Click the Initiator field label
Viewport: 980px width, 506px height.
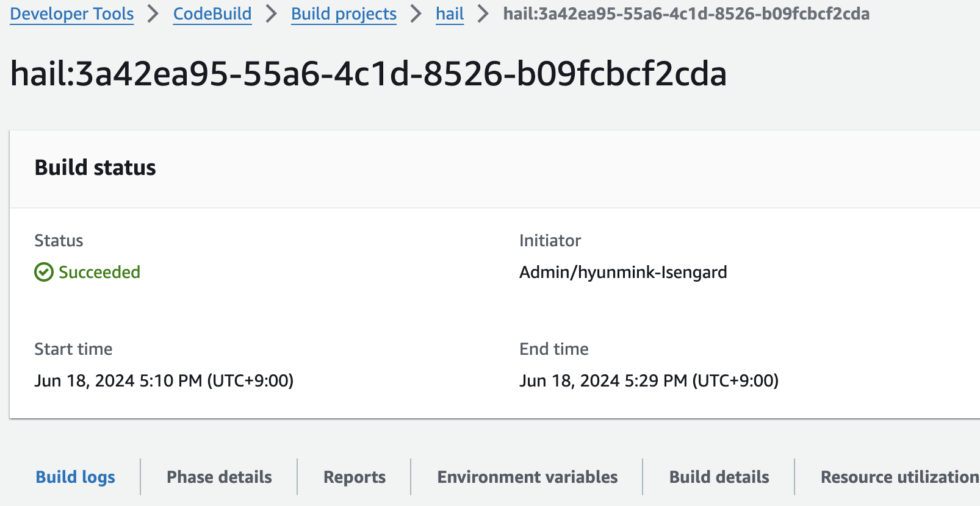pos(550,240)
